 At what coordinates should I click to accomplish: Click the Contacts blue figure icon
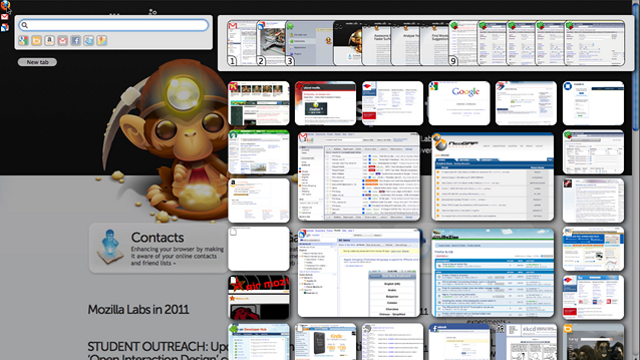click(x=110, y=247)
